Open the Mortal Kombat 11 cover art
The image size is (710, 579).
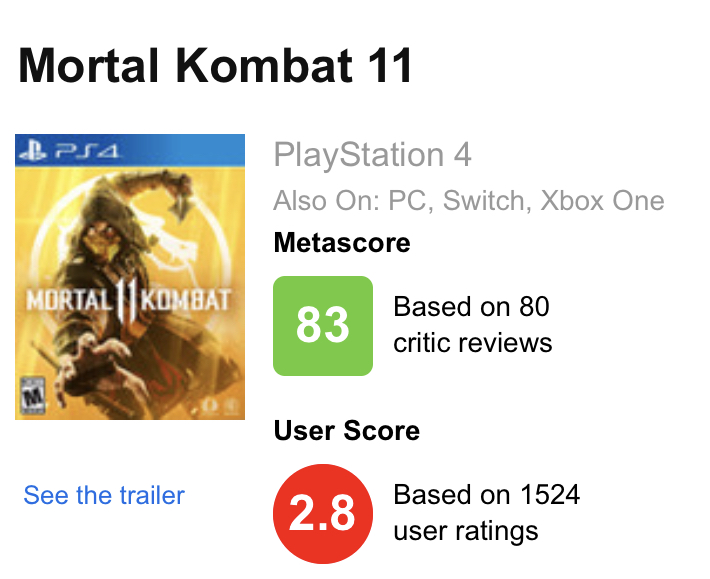[130, 277]
